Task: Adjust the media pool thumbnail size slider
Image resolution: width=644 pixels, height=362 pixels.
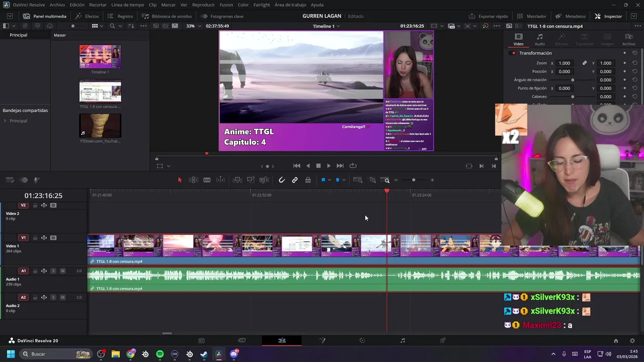Action: coord(73,26)
